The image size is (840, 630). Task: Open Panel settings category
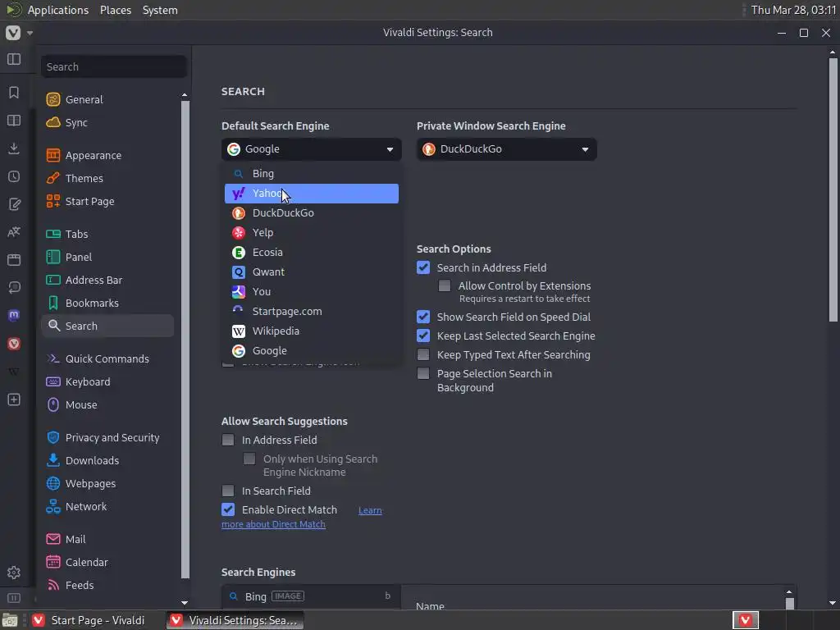click(107, 257)
